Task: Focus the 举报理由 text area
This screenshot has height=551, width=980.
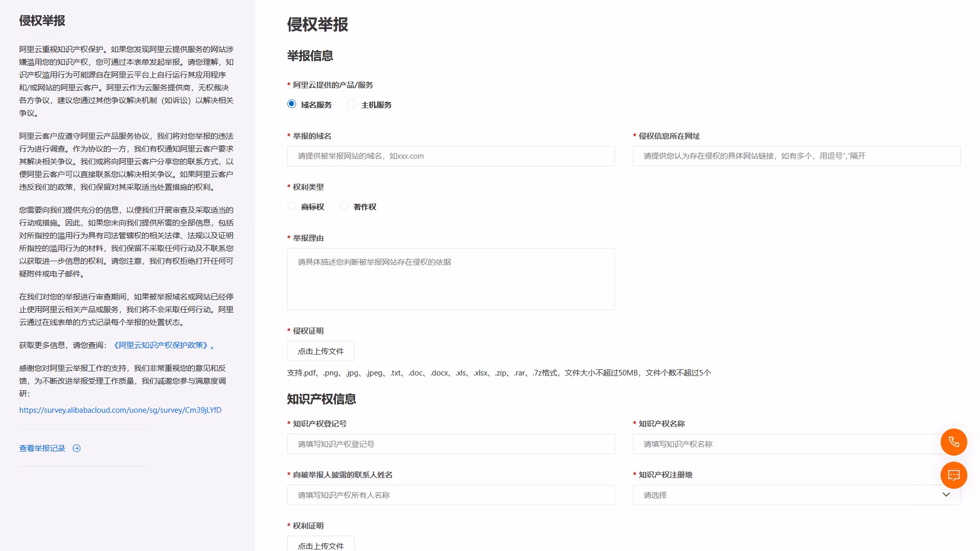Action: click(451, 279)
